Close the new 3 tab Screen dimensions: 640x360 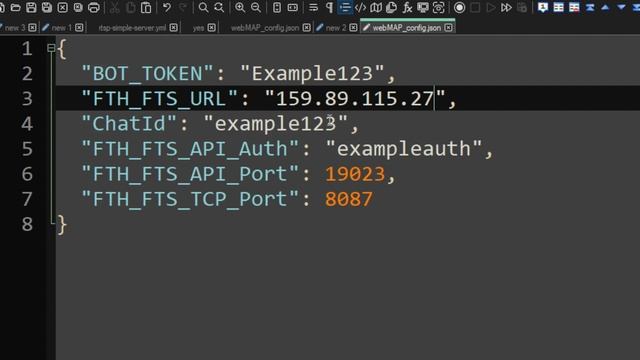click(32, 28)
